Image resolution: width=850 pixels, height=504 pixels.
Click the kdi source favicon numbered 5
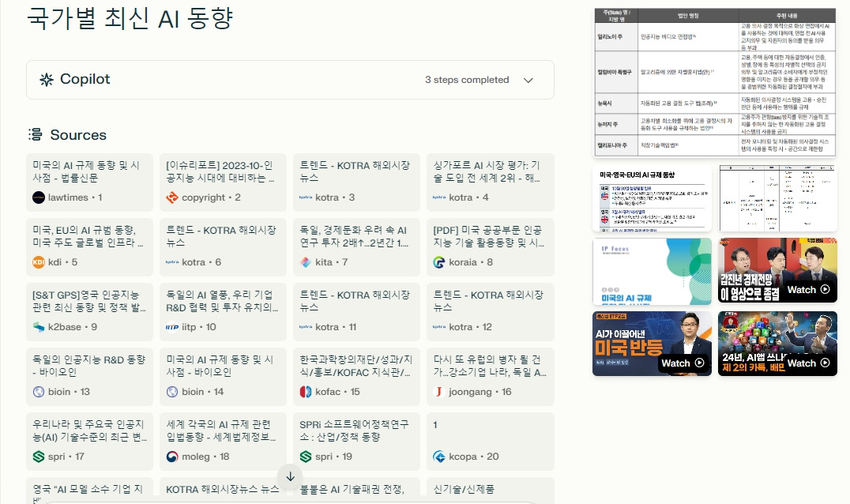tap(39, 262)
